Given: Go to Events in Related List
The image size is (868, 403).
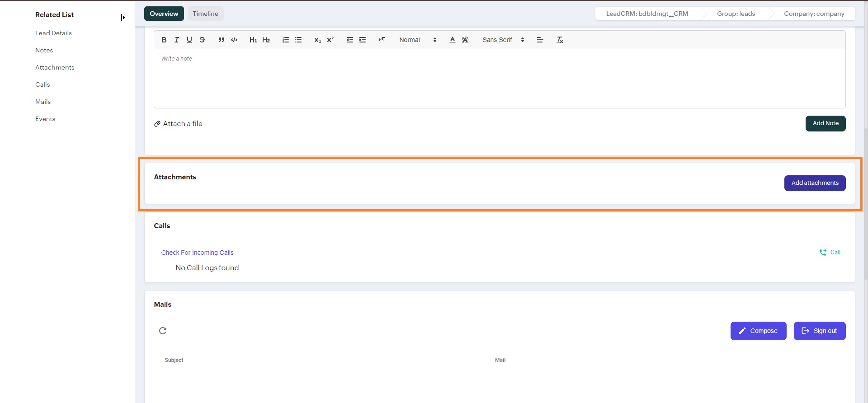Looking at the screenshot, I should (45, 119).
